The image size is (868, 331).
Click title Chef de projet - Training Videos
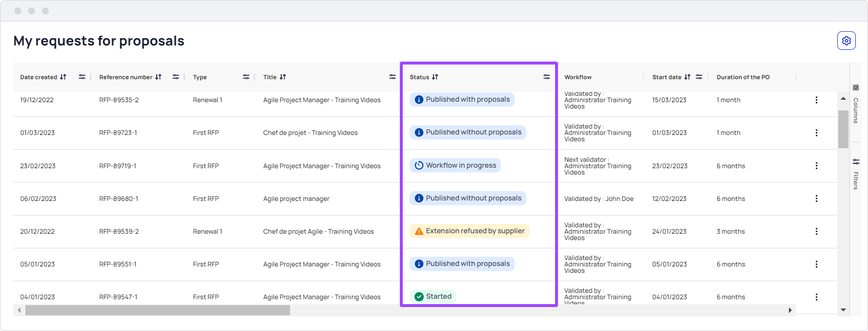[310, 133]
